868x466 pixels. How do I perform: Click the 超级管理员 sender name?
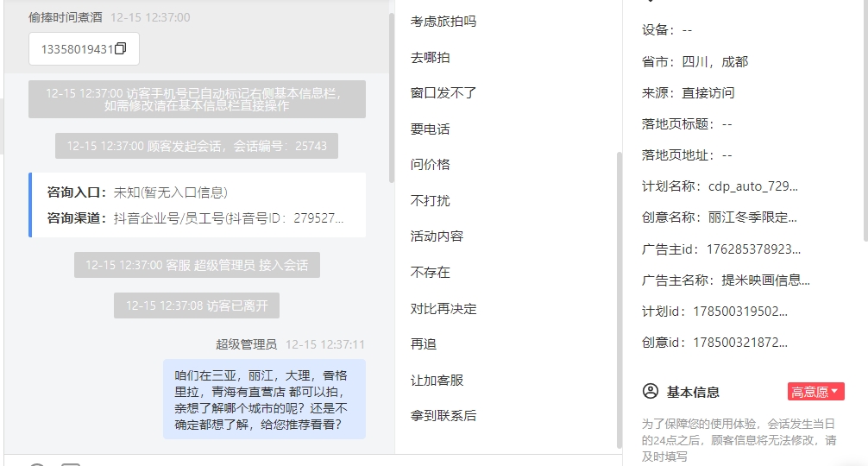(247, 344)
